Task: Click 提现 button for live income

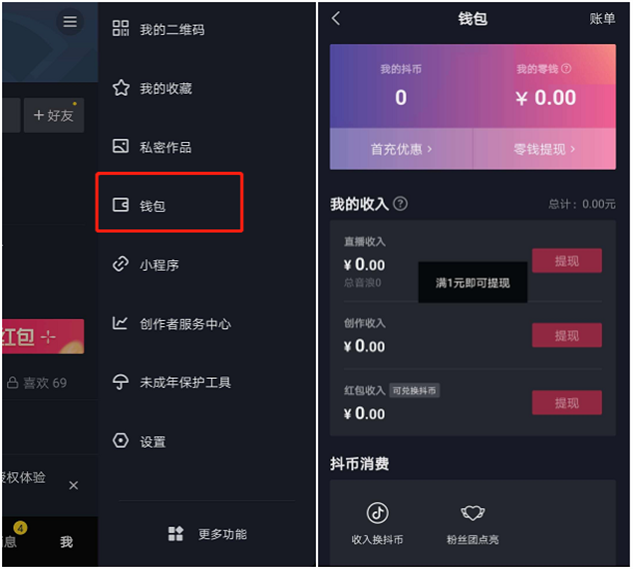Action: coord(567,261)
